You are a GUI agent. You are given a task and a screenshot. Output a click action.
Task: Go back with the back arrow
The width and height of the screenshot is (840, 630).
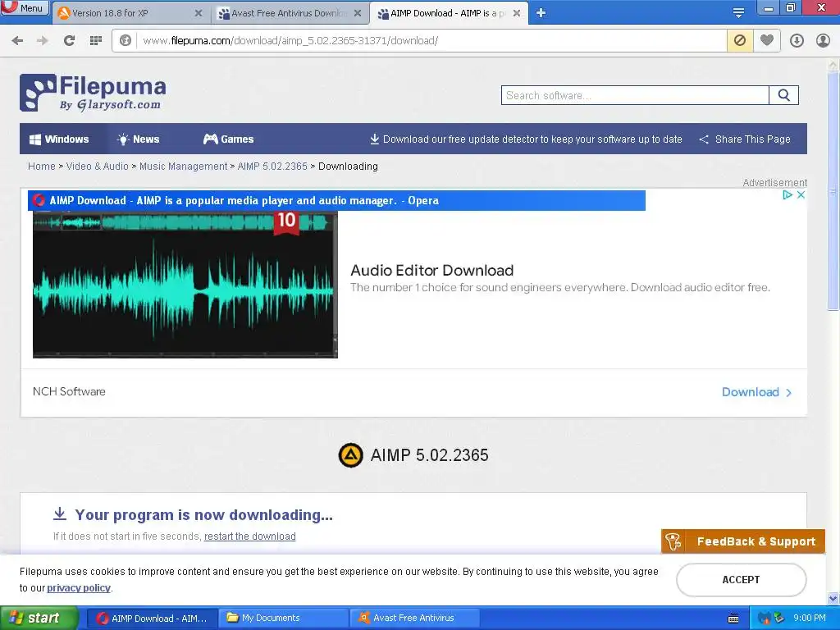pyautogui.click(x=17, y=40)
